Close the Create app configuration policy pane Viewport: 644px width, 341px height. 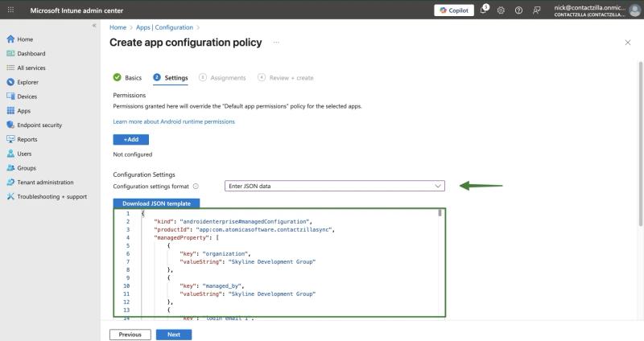(x=628, y=43)
